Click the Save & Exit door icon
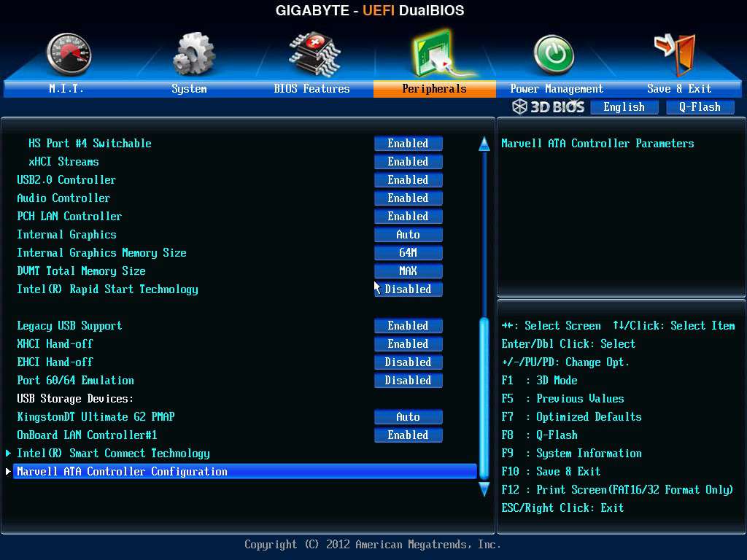747x560 pixels. tap(676, 54)
